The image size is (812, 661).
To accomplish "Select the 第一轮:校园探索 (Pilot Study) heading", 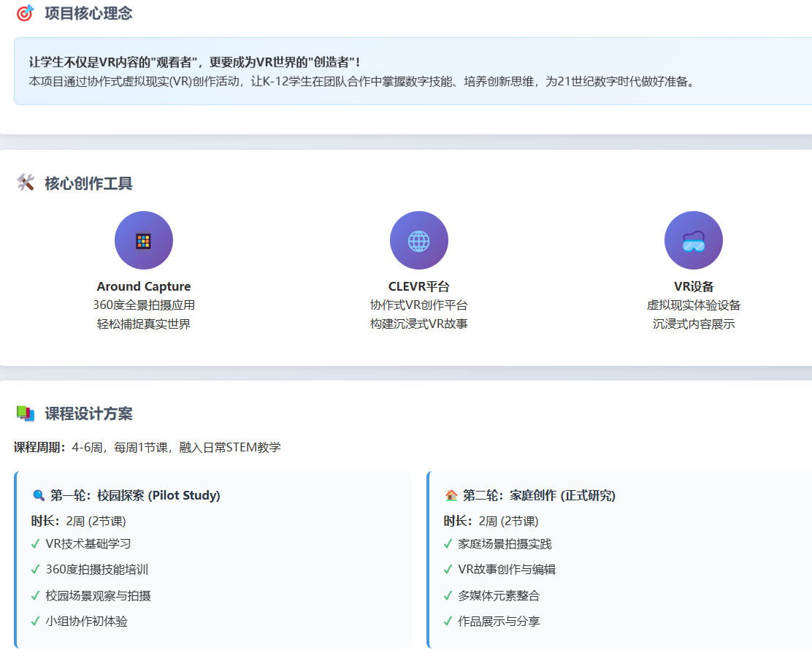I will (135, 495).
